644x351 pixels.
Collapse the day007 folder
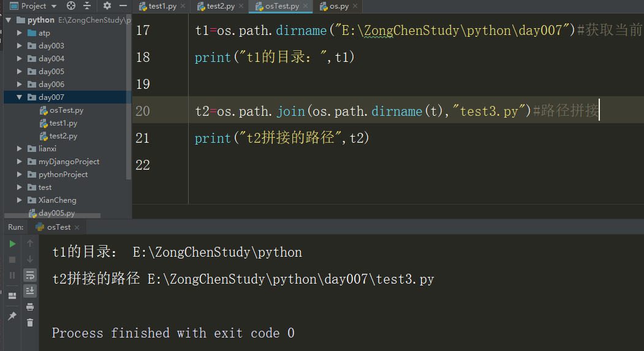coord(20,97)
